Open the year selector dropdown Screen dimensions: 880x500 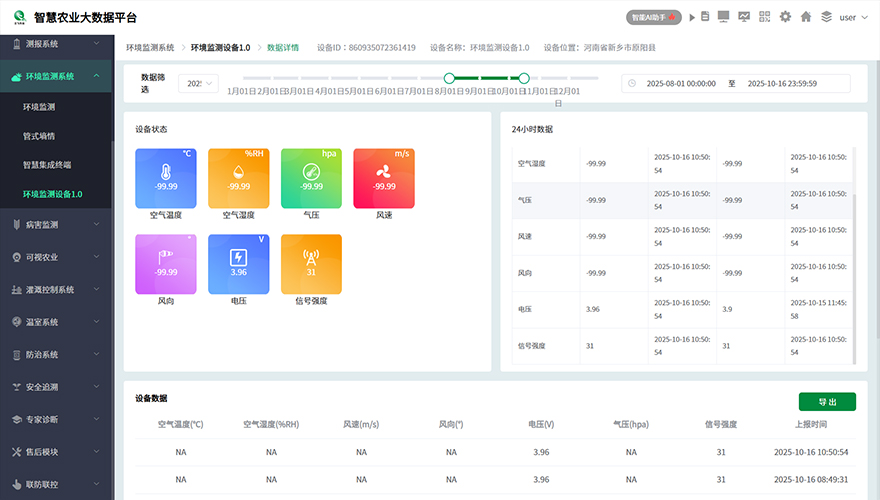click(199, 83)
